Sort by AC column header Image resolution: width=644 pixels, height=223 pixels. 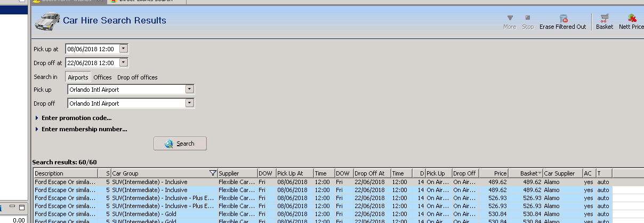point(589,173)
